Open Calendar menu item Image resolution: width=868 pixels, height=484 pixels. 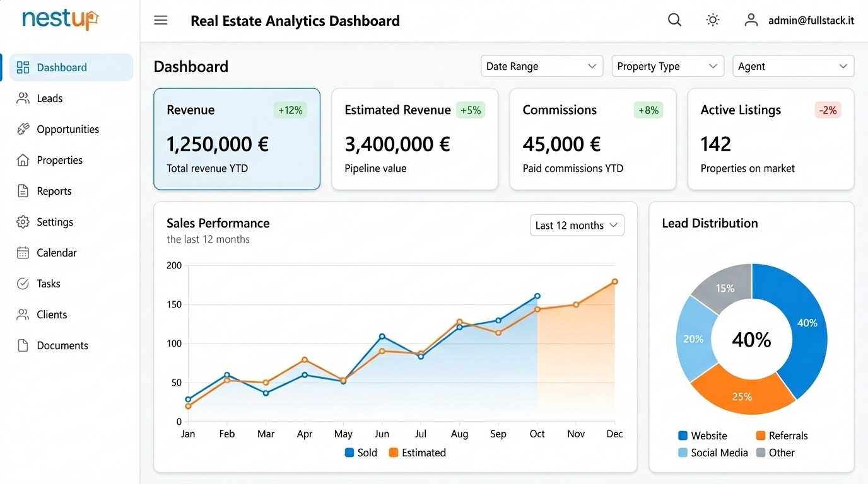[x=71, y=253]
